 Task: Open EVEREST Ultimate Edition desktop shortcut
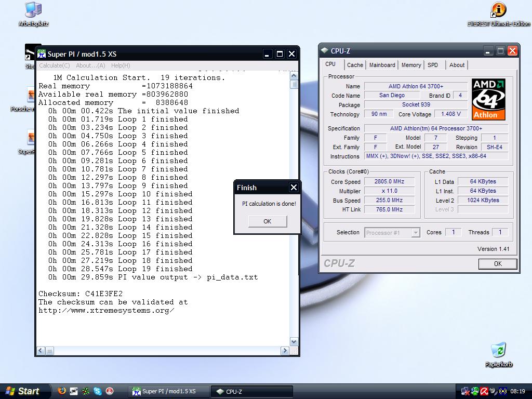click(498, 10)
